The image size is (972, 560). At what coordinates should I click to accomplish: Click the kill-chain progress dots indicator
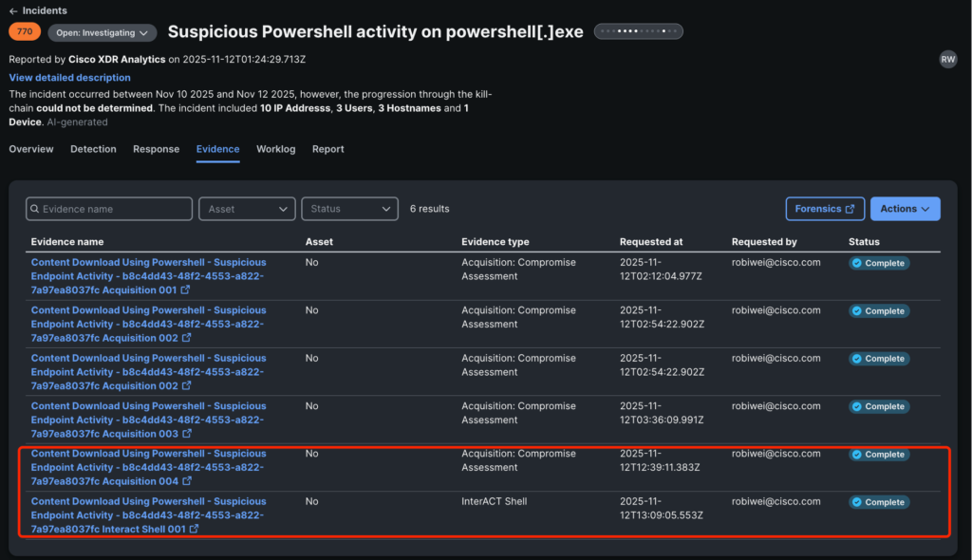point(638,31)
